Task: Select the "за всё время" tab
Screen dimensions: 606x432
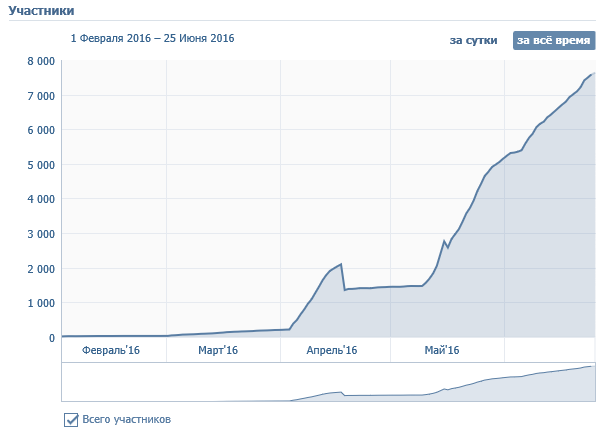Action: (x=553, y=41)
